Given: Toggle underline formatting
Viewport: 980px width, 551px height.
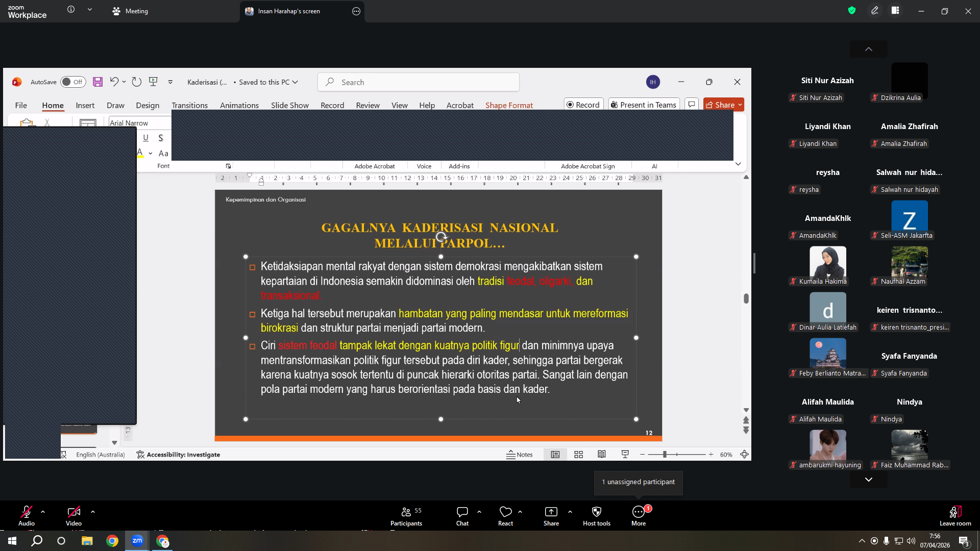Looking at the screenshot, I should (x=146, y=138).
